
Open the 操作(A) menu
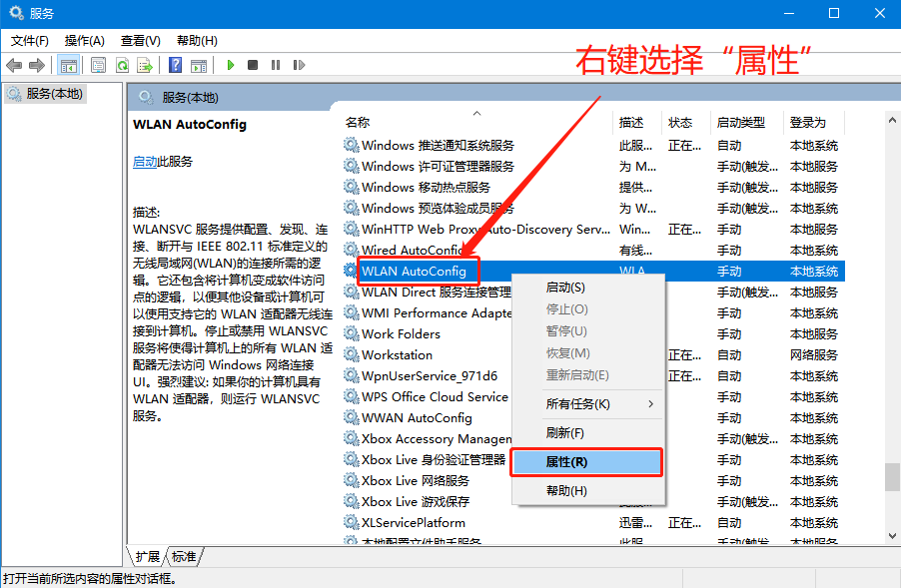point(84,41)
